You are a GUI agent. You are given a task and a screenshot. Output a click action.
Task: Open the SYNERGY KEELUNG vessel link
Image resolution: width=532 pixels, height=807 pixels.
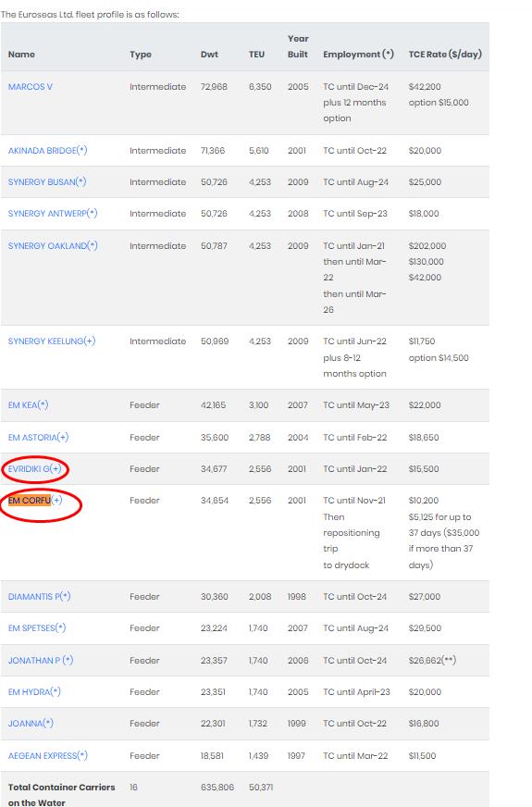[52, 341]
